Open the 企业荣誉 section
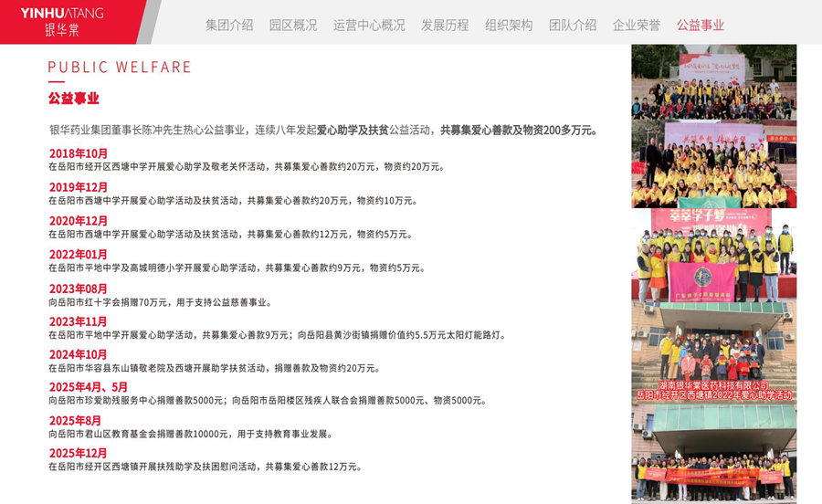Screen dimensions: 822x504 637,26
